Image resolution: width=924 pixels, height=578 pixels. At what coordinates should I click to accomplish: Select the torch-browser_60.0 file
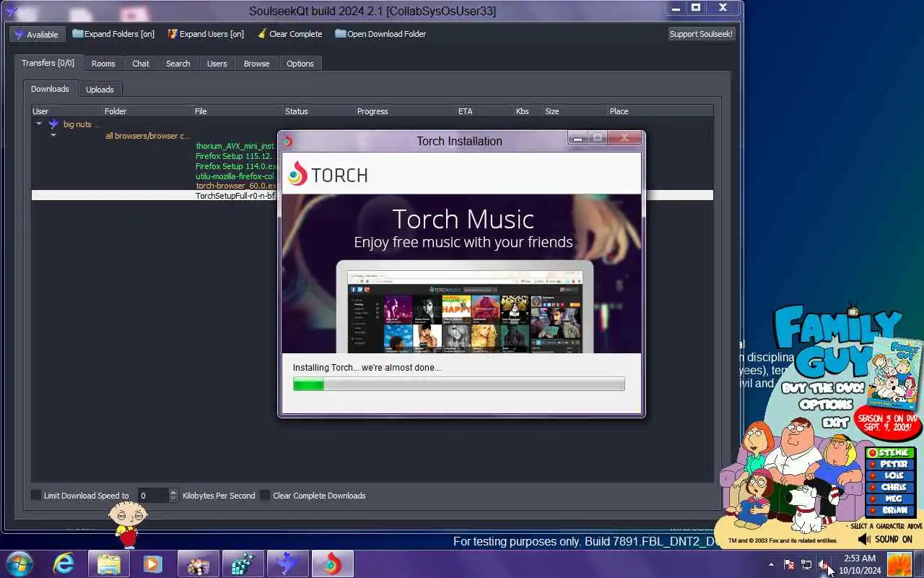pos(235,186)
